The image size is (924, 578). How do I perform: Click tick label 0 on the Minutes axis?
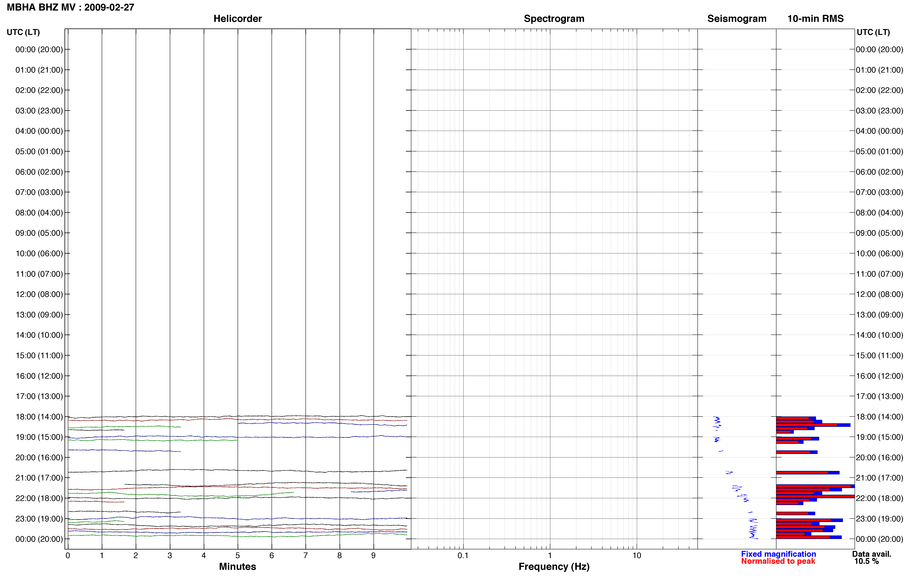point(68,555)
